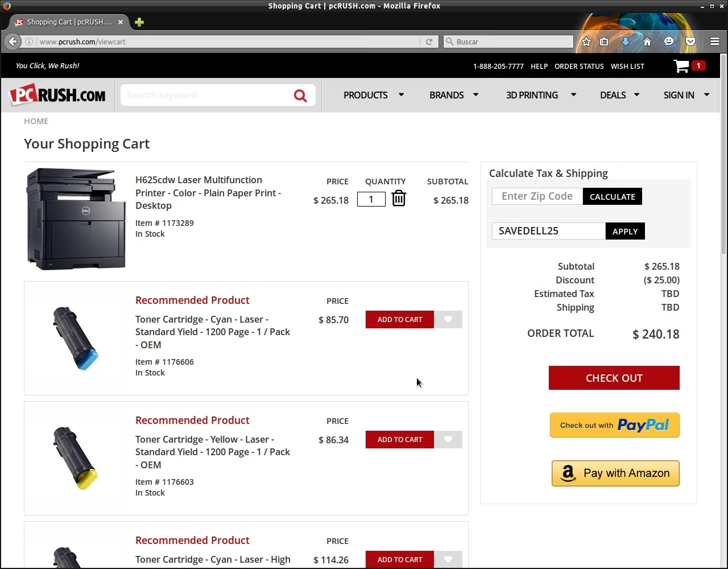Click the HOME breadcrumb link
Screen dimensions: 728x569
[x=36, y=121]
